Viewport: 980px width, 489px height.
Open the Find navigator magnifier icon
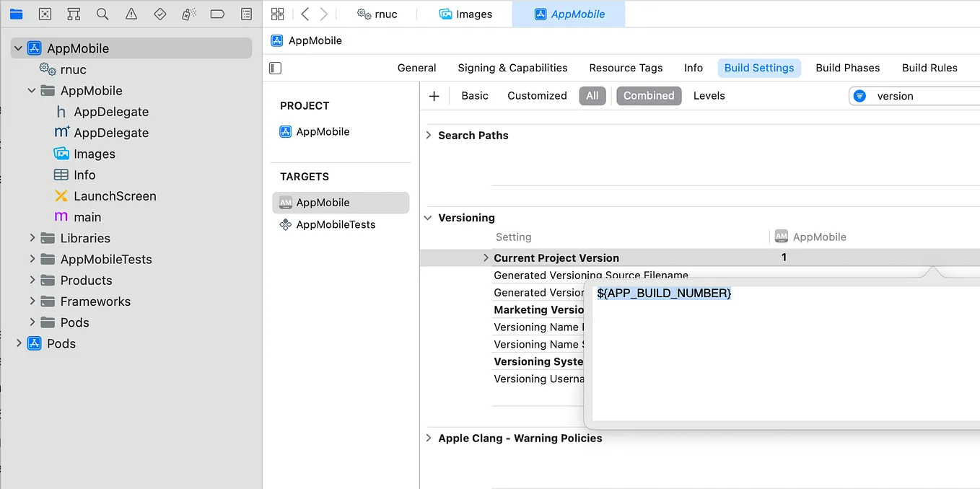[x=102, y=14]
